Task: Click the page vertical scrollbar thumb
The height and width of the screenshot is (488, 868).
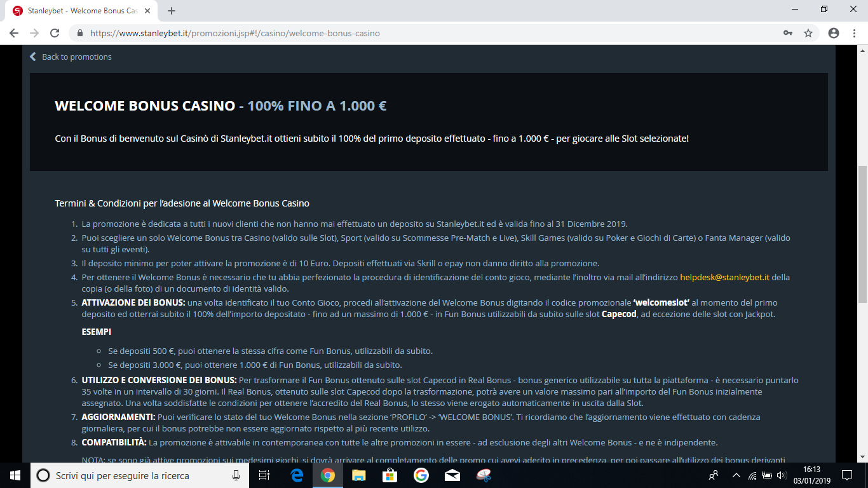Action: (x=862, y=234)
